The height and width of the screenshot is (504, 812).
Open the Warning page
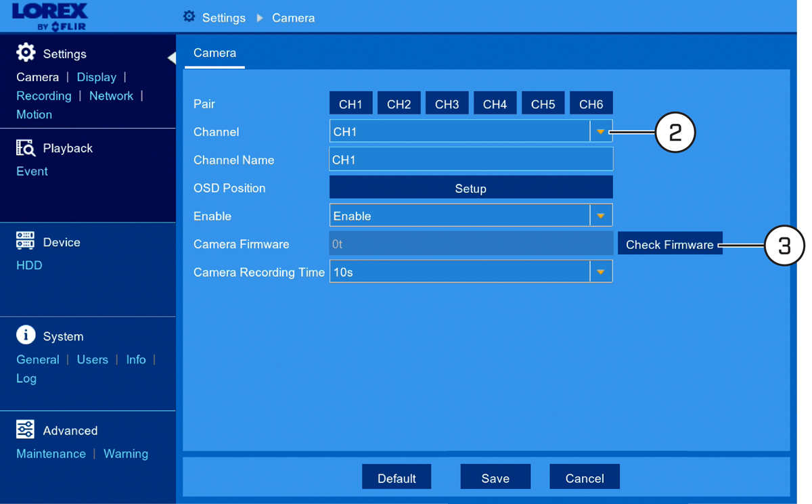(x=126, y=453)
